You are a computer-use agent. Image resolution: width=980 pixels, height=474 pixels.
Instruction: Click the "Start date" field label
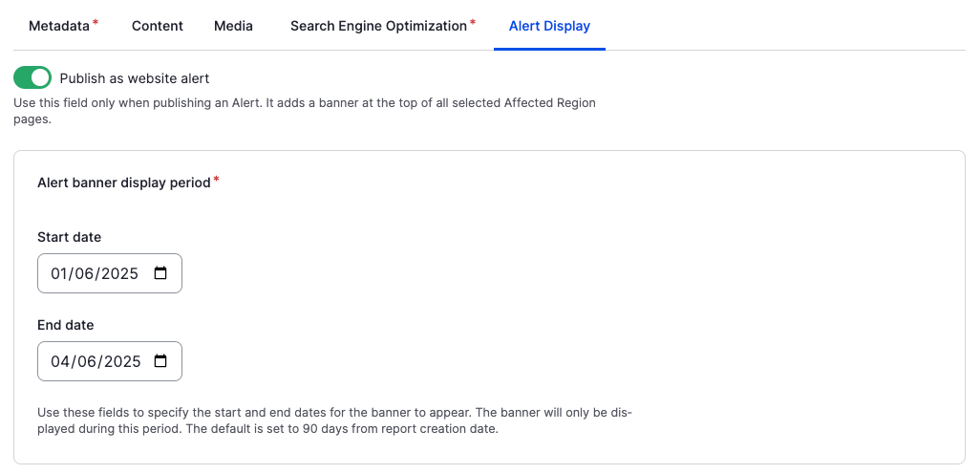[69, 237]
